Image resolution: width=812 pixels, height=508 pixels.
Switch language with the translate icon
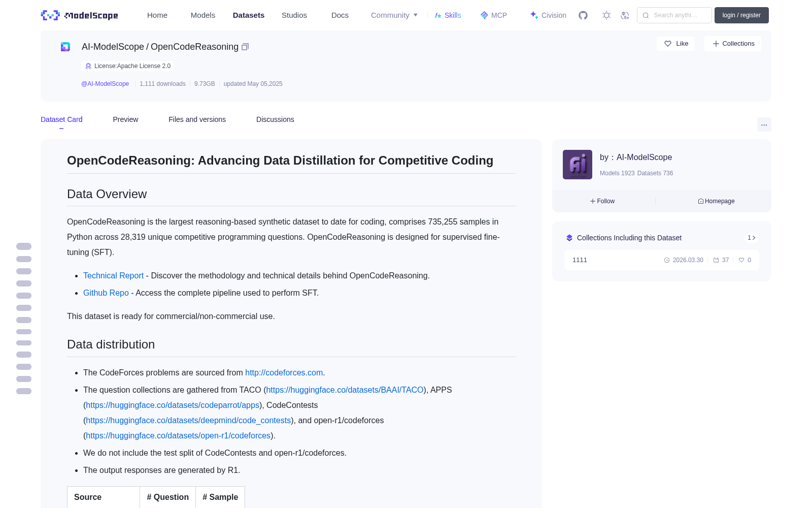click(x=625, y=15)
